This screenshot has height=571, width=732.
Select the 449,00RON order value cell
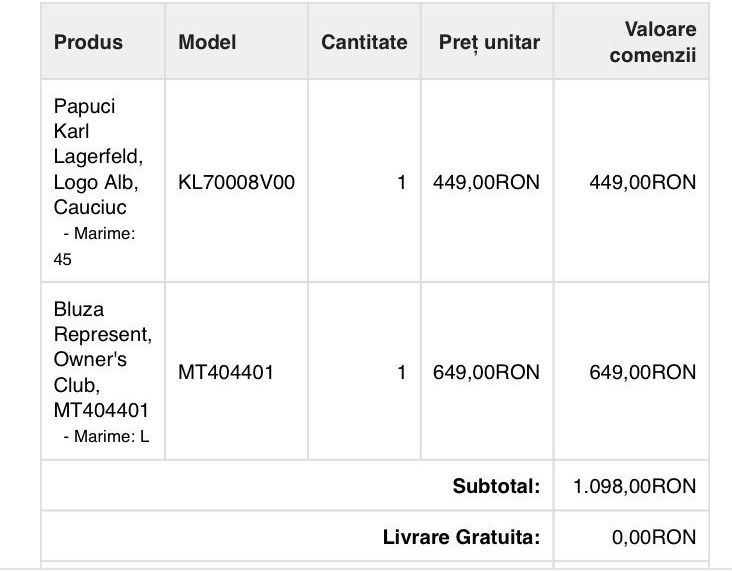coord(642,183)
